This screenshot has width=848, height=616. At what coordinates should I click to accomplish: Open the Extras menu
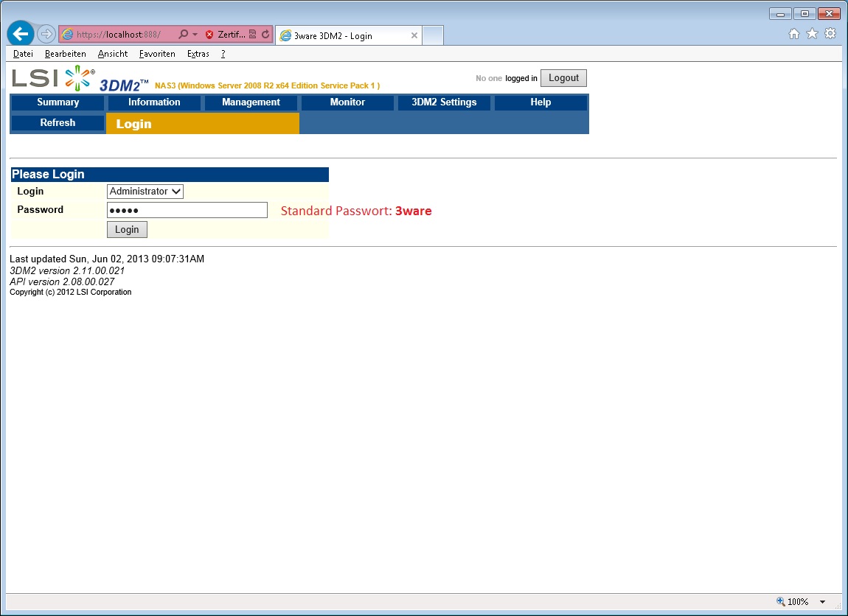198,54
